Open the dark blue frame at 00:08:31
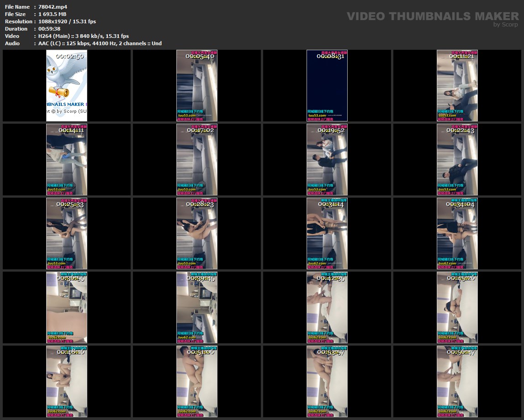The image size is (524, 420). [x=327, y=85]
